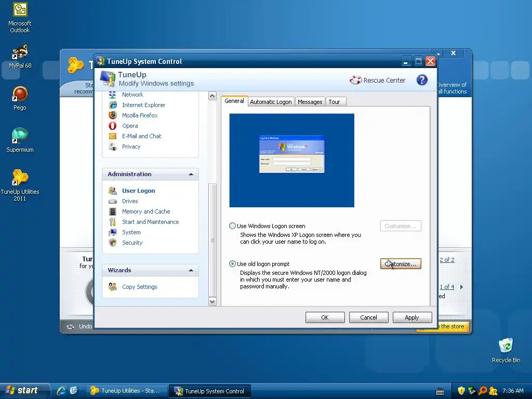Viewport: 532px width, 399px height.
Task: Click the User Logon icon
Action: tap(113, 191)
